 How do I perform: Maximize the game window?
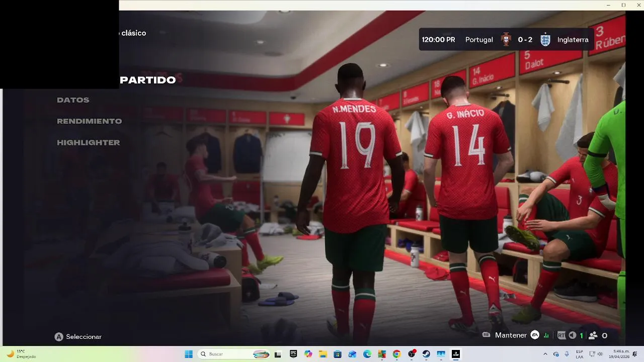point(623,5)
